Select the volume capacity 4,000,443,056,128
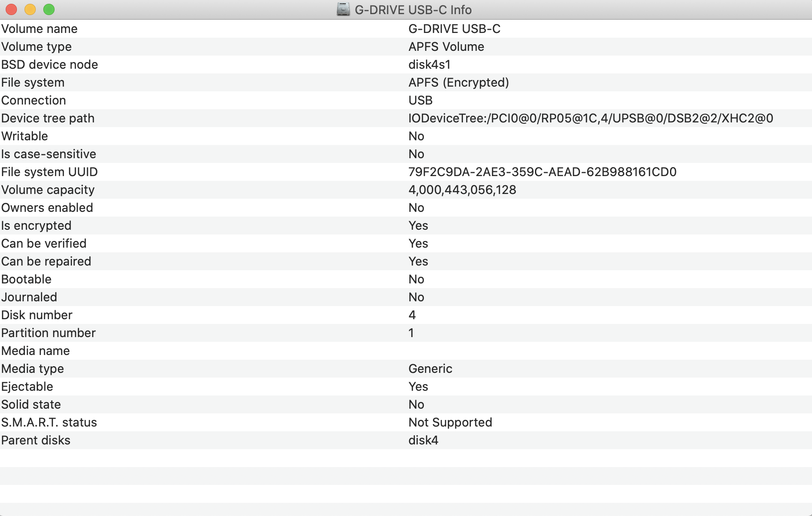The image size is (812, 516). pos(462,190)
